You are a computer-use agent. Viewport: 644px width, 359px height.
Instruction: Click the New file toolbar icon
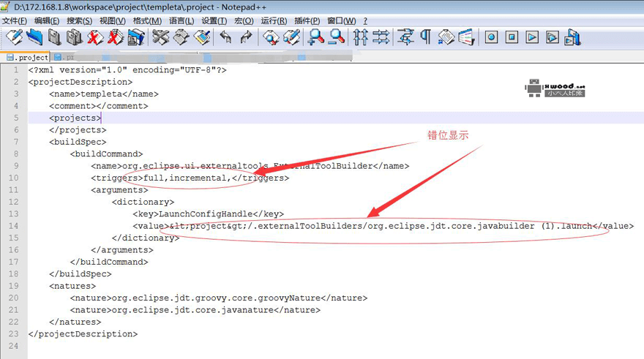[x=15, y=37]
